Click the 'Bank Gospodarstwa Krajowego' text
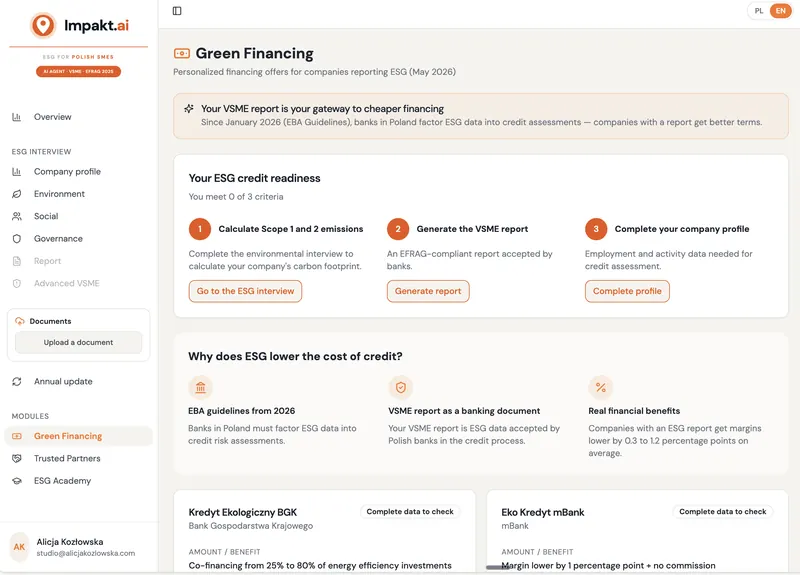The height and width of the screenshot is (575, 800). (251, 526)
